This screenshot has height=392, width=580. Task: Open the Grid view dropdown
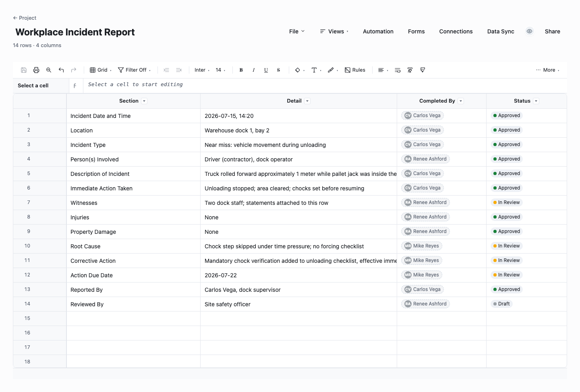tap(101, 70)
